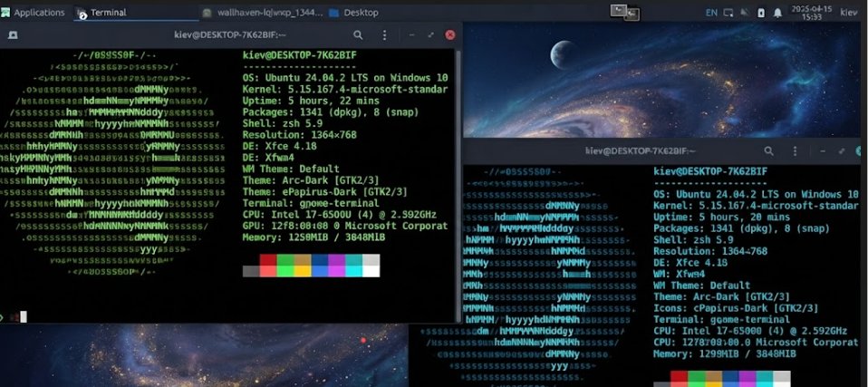Screen dimensions: 868x387
Task: Open the power manager tray icon
Action: click(x=761, y=12)
